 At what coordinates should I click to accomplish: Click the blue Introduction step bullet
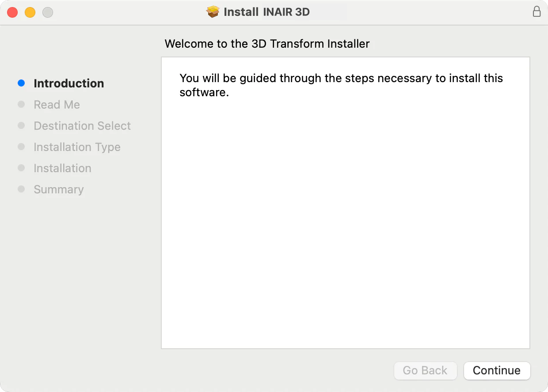21,83
